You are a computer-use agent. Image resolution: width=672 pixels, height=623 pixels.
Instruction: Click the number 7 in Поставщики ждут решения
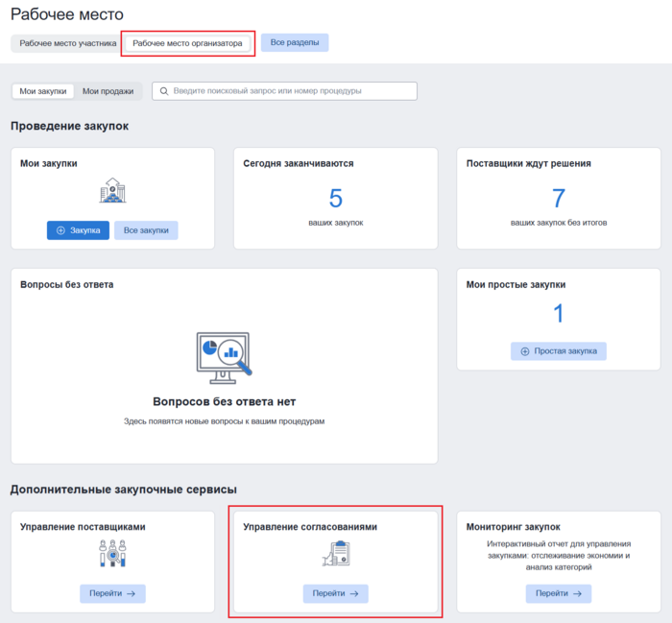[558, 199]
